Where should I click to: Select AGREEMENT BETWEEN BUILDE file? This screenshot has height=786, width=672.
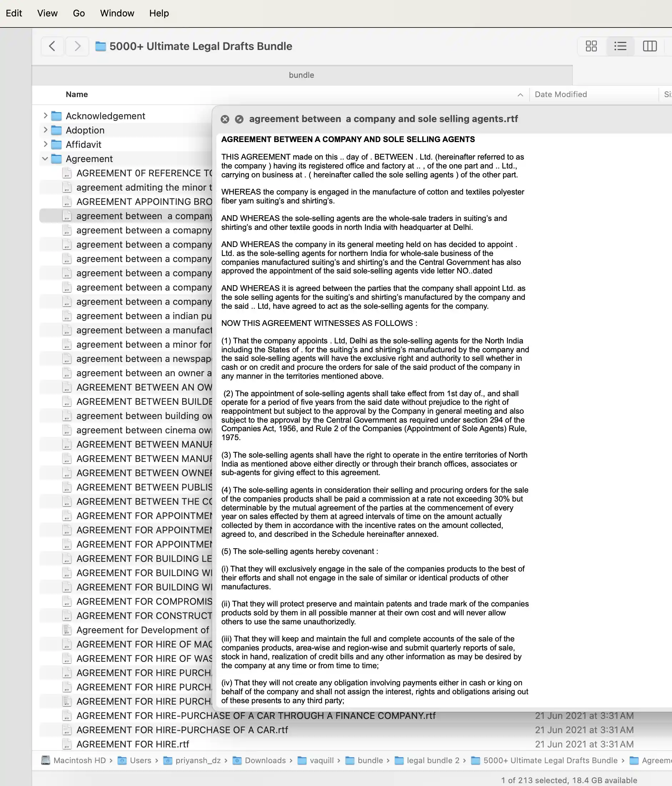(144, 401)
